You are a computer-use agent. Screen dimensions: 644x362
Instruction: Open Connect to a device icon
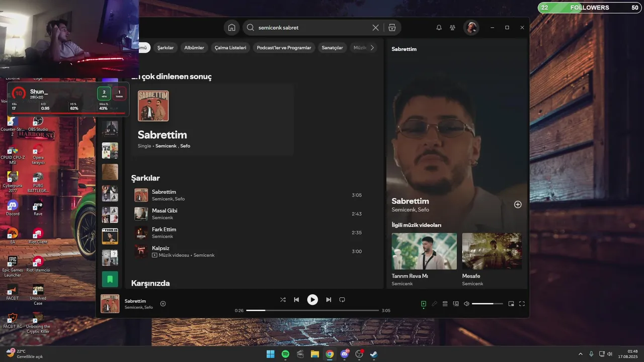pos(456,304)
